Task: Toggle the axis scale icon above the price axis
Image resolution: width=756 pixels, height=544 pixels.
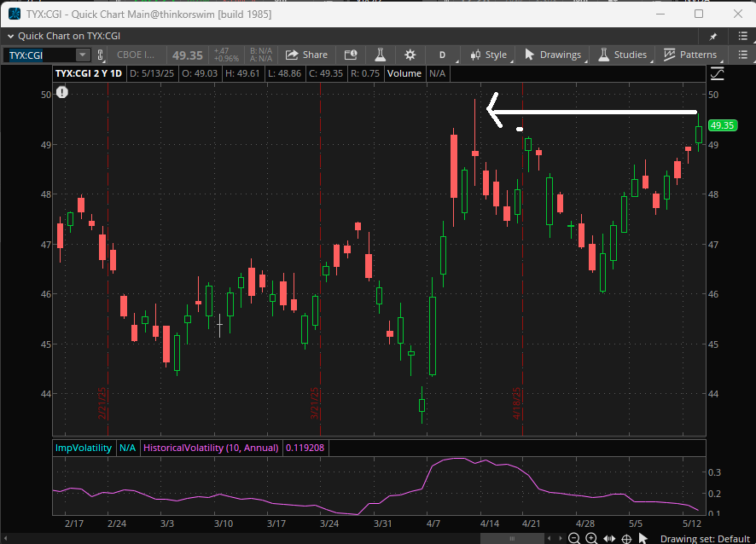Action: (x=717, y=73)
